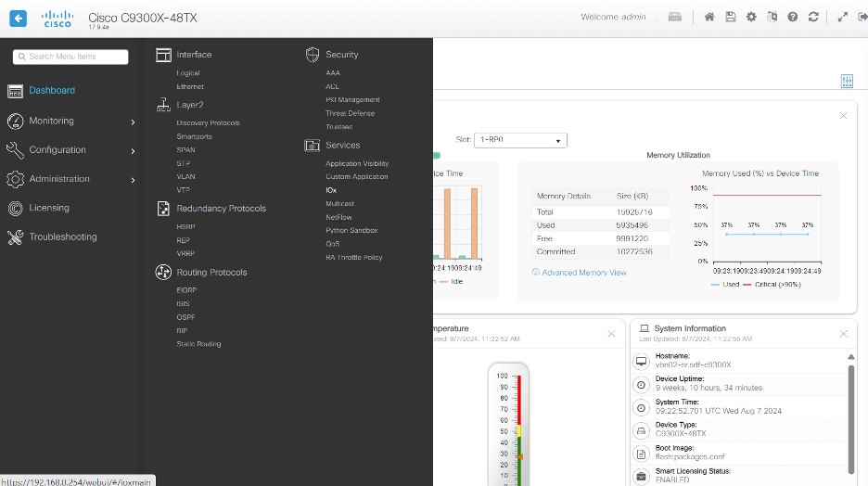The height and width of the screenshot is (486, 868).
Task: Click the blue back arrow button
Action: 18,19
